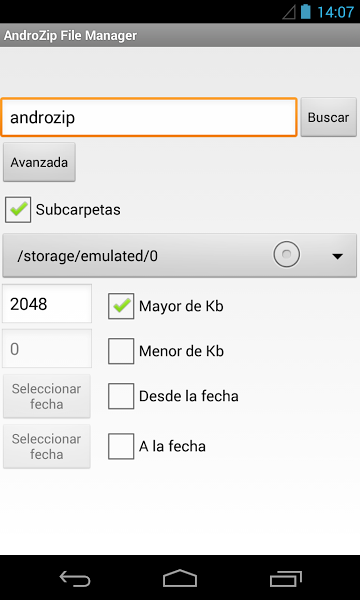Uncheck the Subcarpetas checkbox
The width and height of the screenshot is (360, 600).
click(18, 209)
